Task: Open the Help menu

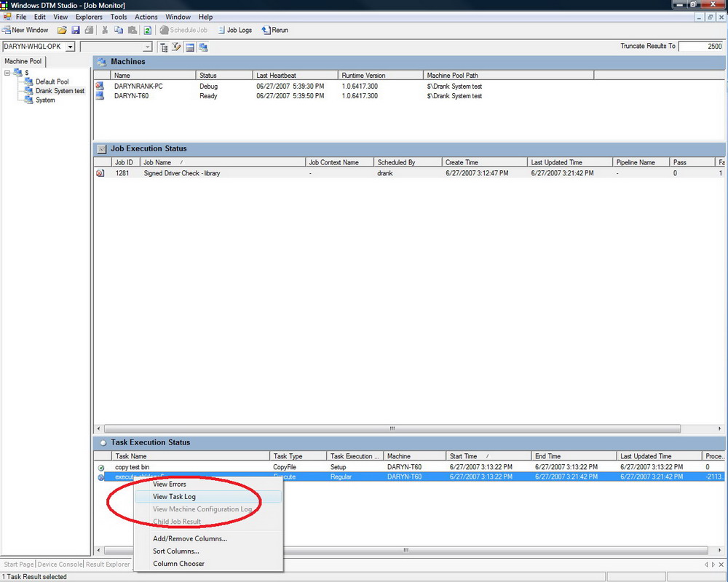Action: pos(205,17)
